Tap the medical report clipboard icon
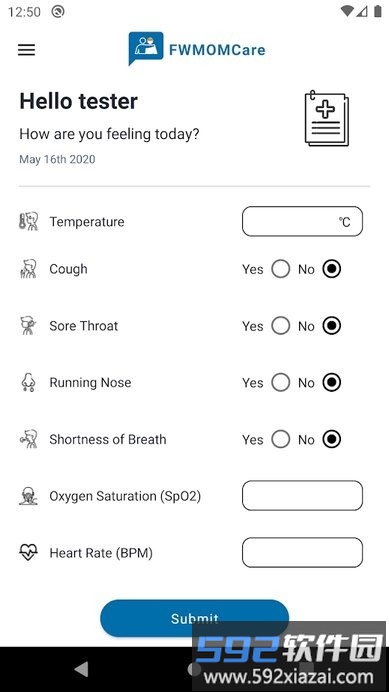Viewport: 389px width, 692px height. pyautogui.click(x=327, y=118)
